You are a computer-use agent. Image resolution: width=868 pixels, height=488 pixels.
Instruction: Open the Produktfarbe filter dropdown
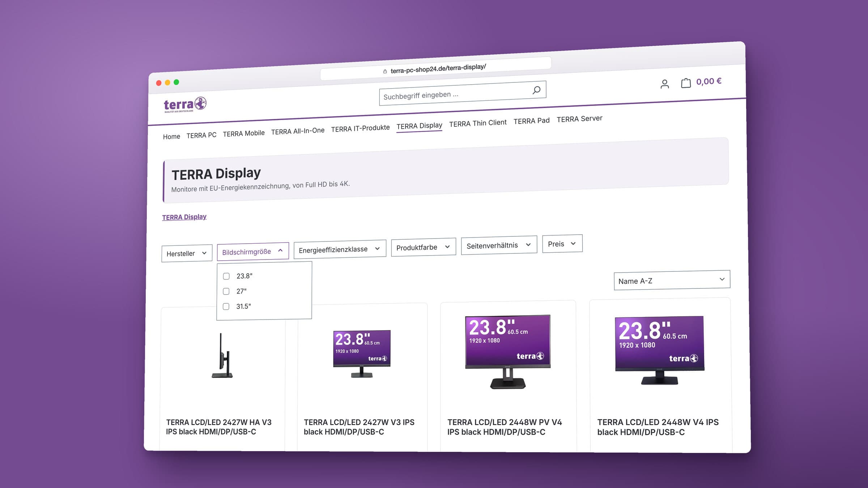coord(424,247)
